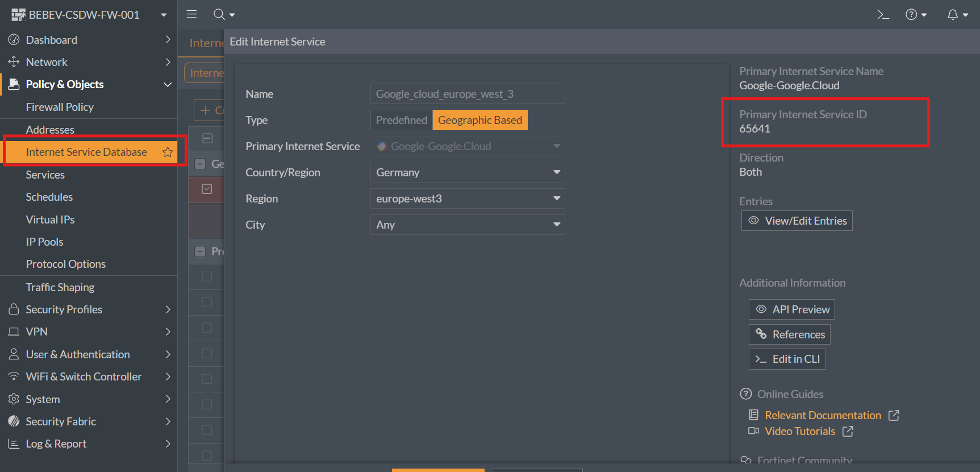The height and width of the screenshot is (472, 980).
Task: Open the CLI console icon
Action: pos(883,15)
